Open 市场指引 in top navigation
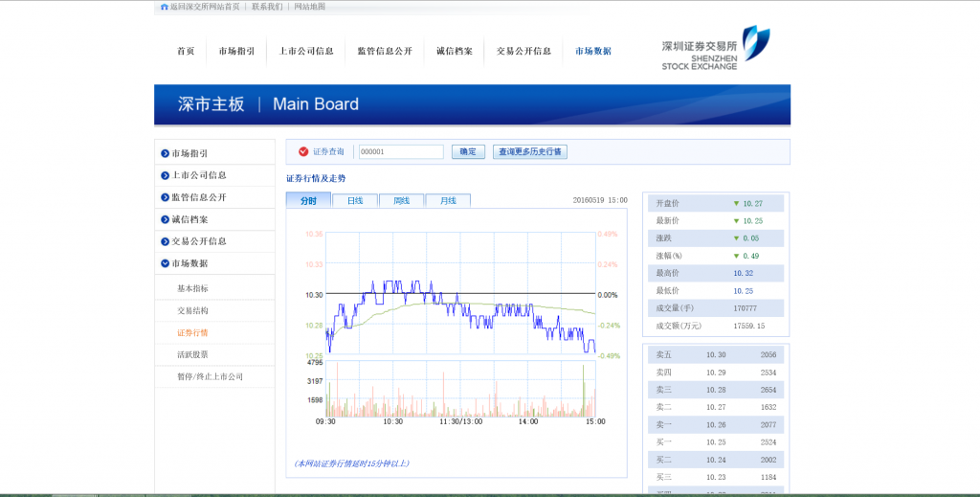Image resolution: width=980 pixels, height=497 pixels. (236, 52)
